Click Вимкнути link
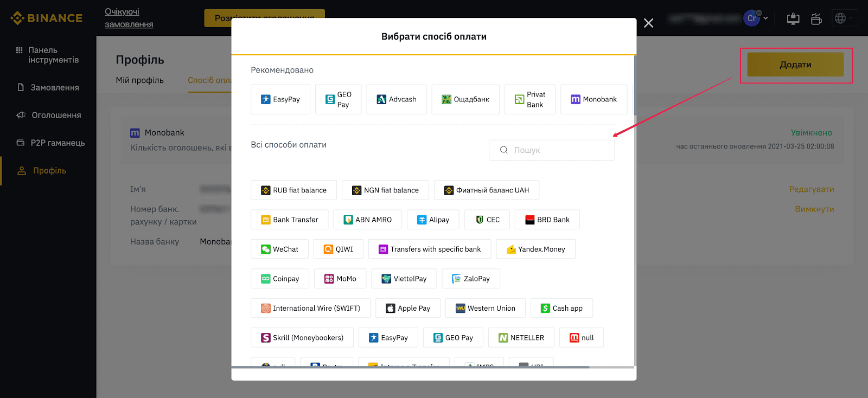Image resolution: width=868 pixels, height=398 pixels. tap(814, 209)
